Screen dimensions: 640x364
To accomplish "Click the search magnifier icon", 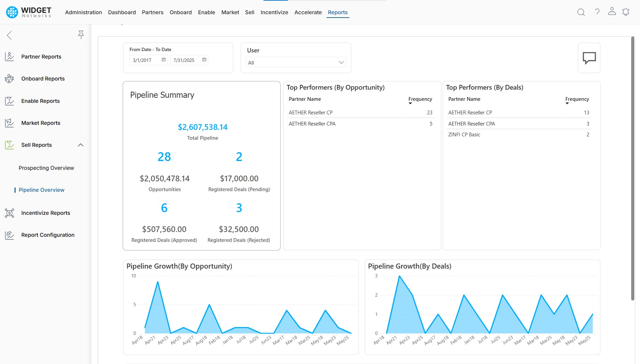I will pyautogui.click(x=581, y=12).
